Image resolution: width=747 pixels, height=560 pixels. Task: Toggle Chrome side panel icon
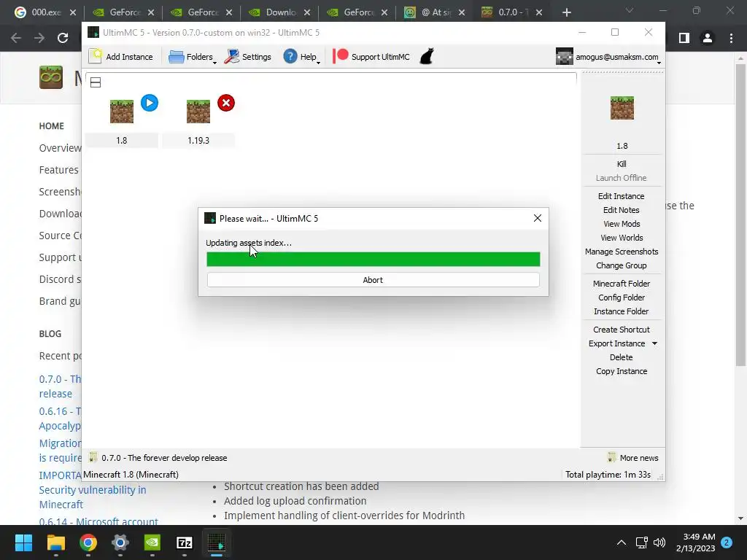pos(684,38)
